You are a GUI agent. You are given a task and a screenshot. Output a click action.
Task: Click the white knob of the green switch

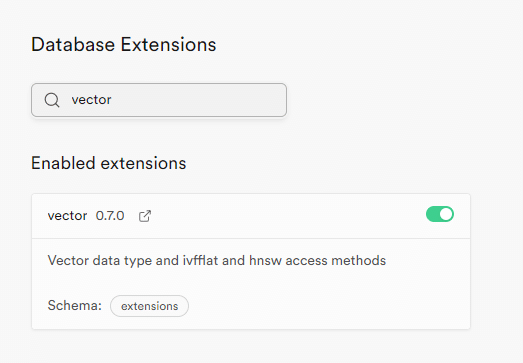[x=446, y=214]
